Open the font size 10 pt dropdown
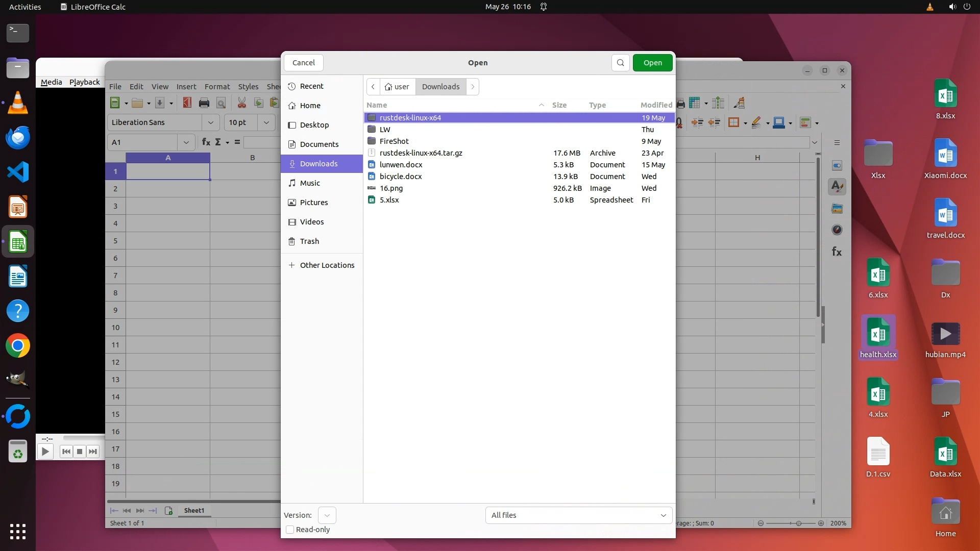 (266, 122)
